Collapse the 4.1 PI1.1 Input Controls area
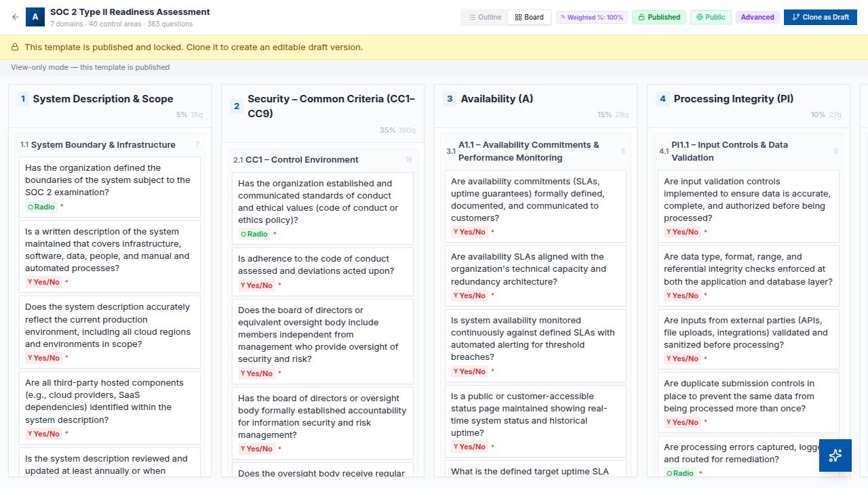 749,151
